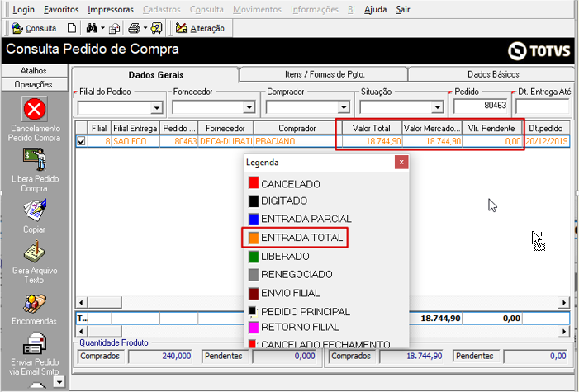Click the Gera Arquivo Texto icon
579x392 pixels.
(x=35, y=252)
